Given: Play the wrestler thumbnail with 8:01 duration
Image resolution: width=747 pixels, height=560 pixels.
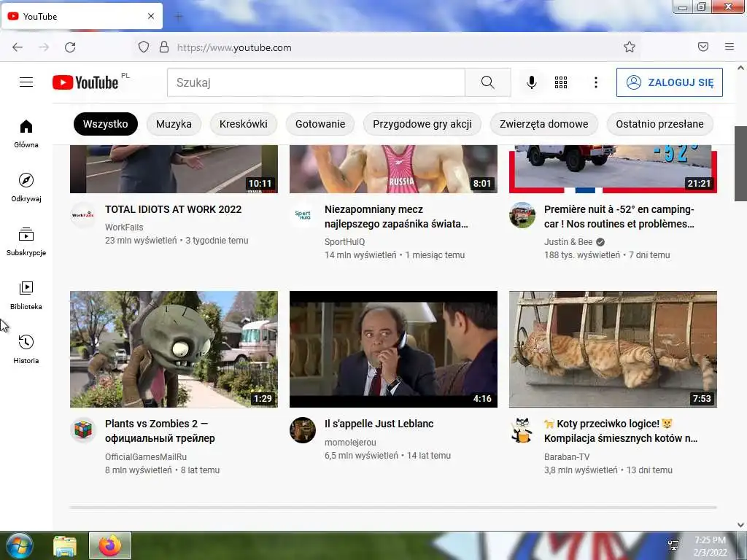Looking at the screenshot, I should pyautogui.click(x=393, y=169).
